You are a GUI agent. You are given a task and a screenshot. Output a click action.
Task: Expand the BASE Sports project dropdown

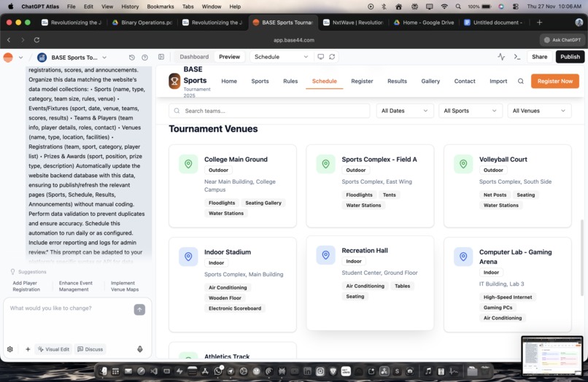tap(104, 58)
